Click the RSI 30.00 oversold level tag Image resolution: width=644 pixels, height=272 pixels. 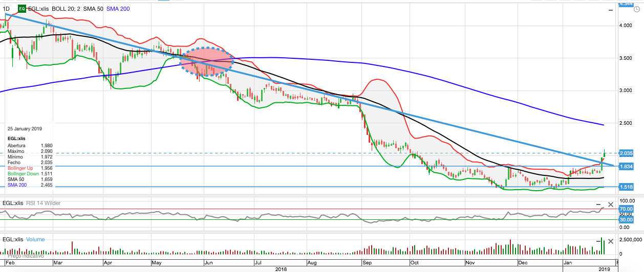(627, 219)
